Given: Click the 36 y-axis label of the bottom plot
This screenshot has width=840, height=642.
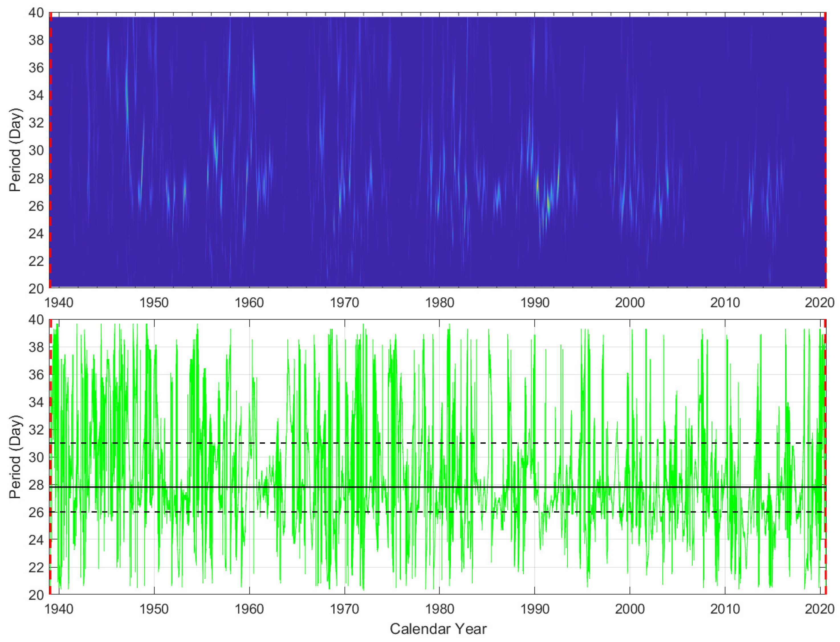Looking at the screenshot, I should (x=36, y=375).
